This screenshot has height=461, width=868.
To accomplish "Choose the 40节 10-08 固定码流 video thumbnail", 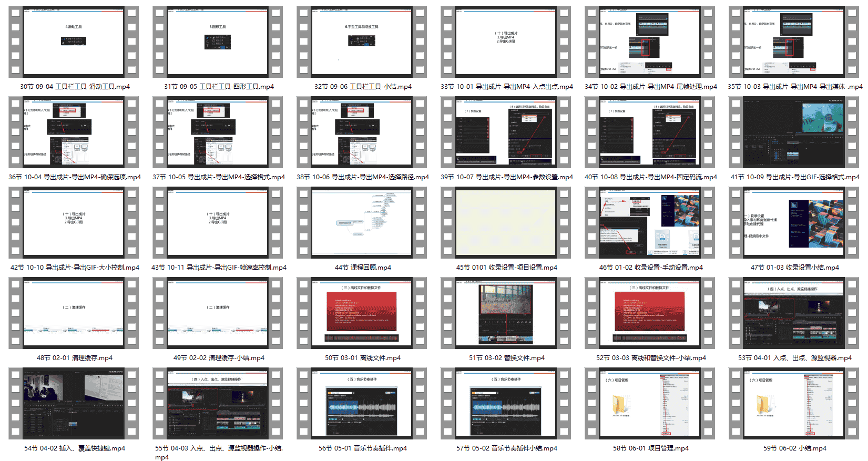I will pyautogui.click(x=650, y=132).
